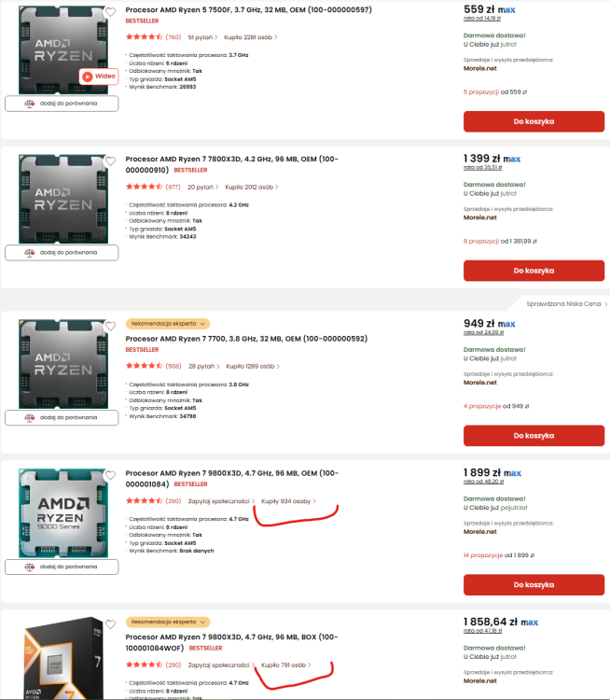Open Ryzen 9000 Series chip image
The width and height of the screenshot is (610, 700).
coord(62,513)
